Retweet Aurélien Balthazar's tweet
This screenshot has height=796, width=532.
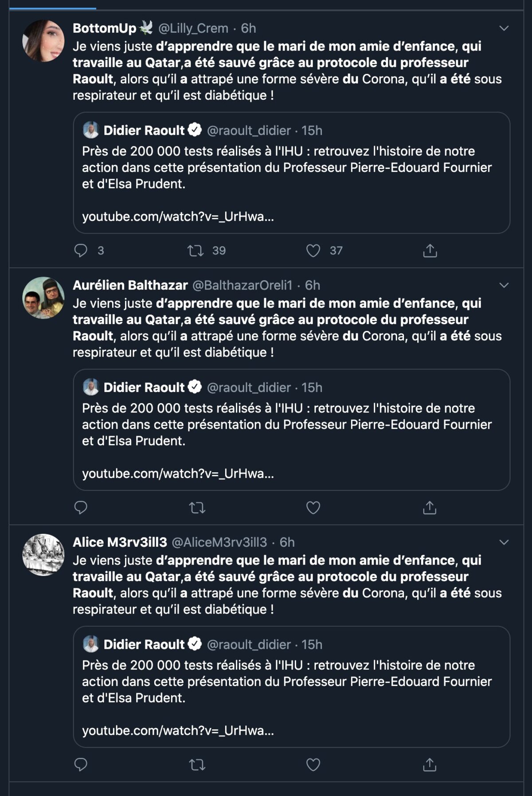[197, 507]
